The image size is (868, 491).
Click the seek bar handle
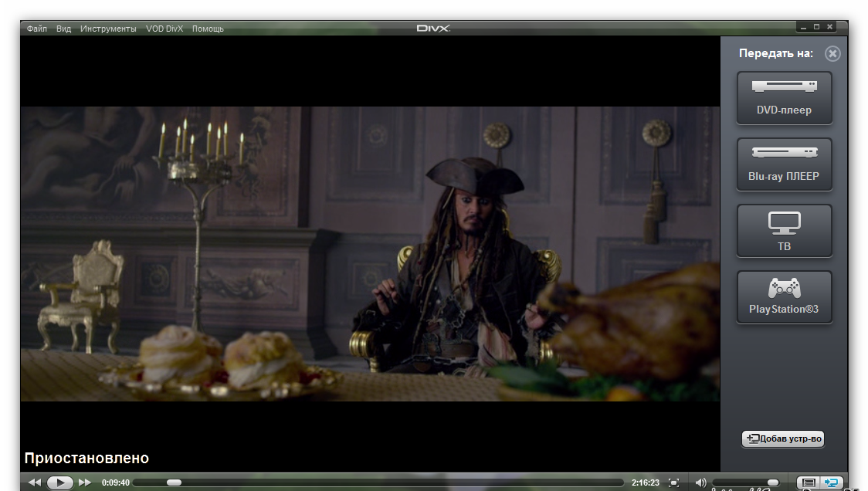point(174,483)
